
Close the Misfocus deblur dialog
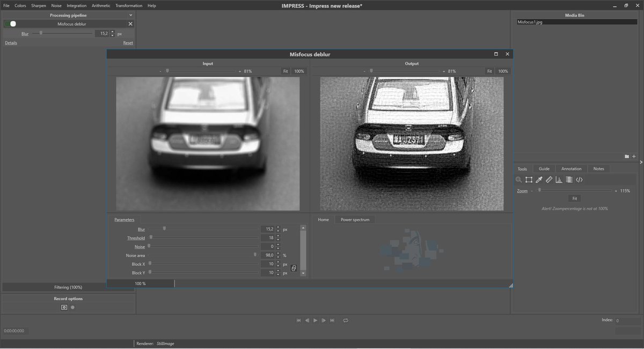pyautogui.click(x=507, y=54)
